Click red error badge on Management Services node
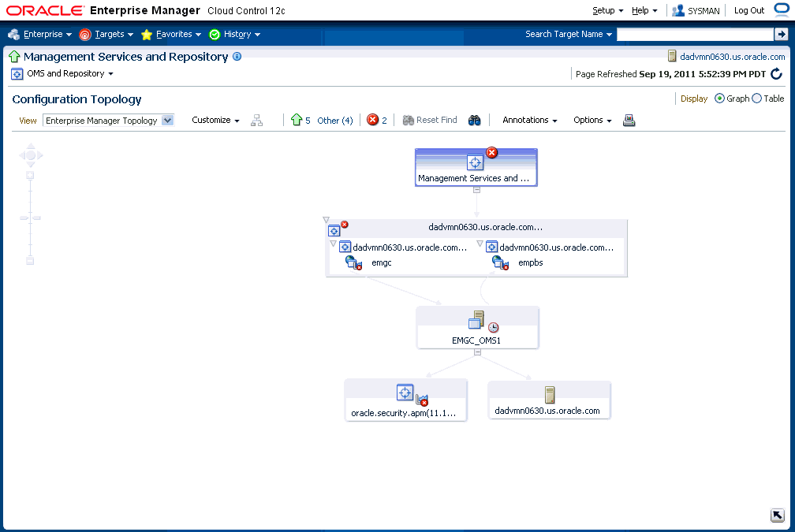 (492, 153)
